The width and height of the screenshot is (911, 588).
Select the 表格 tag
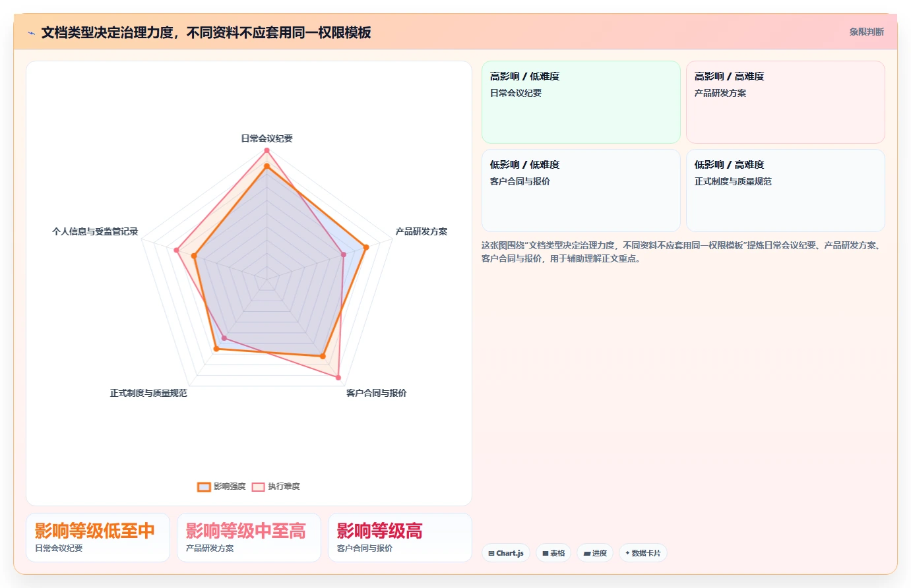(553, 553)
